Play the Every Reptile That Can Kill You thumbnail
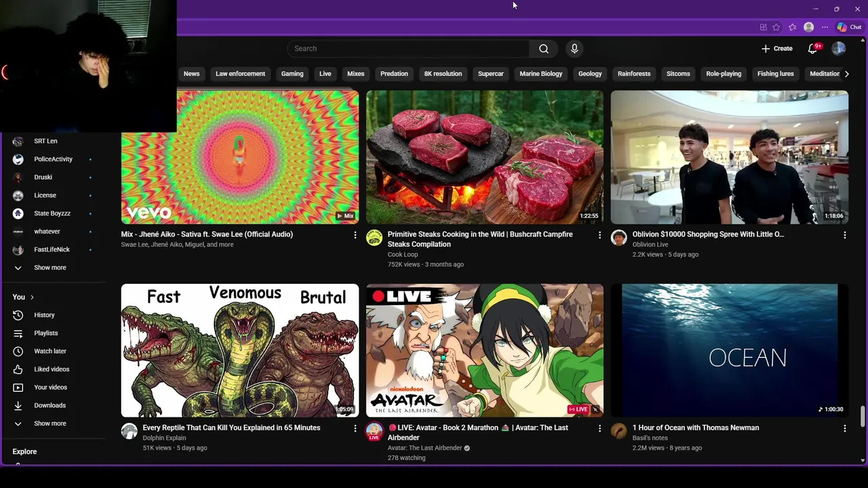Image resolution: width=868 pixels, height=488 pixels. pyautogui.click(x=240, y=350)
